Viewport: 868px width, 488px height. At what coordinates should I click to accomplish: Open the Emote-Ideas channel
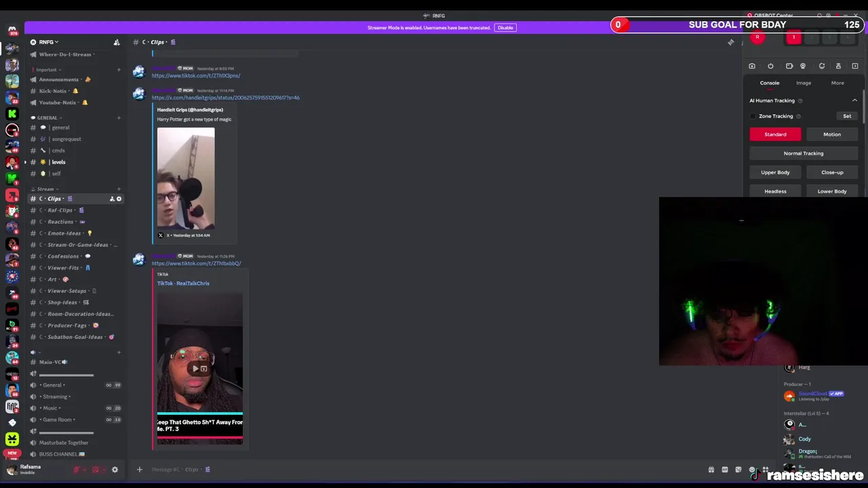[65, 233]
